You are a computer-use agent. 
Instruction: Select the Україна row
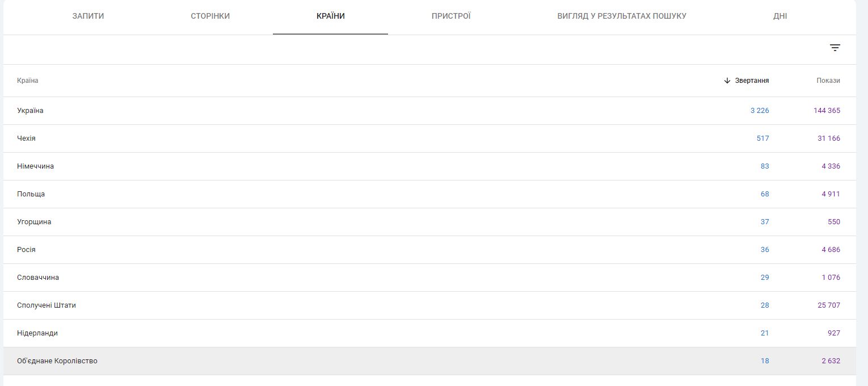pos(30,111)
